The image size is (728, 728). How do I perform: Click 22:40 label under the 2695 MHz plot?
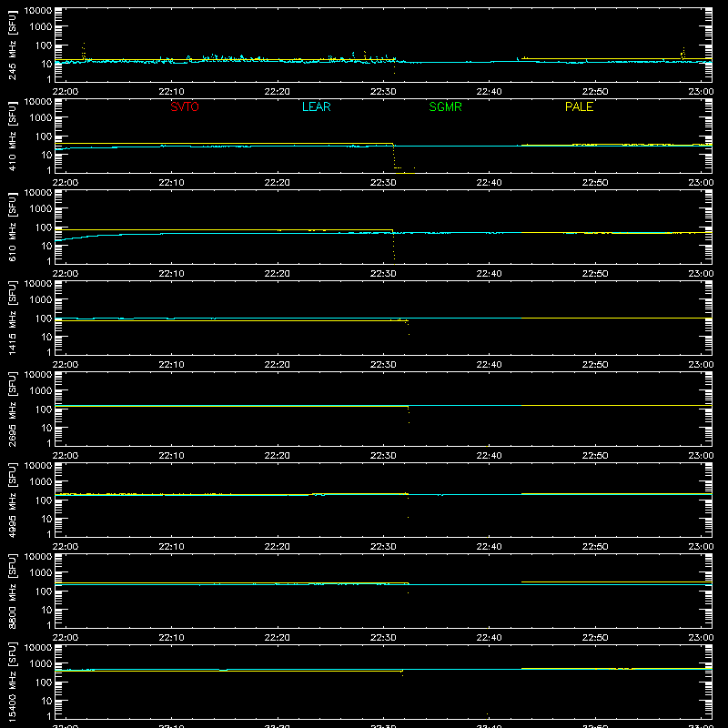[x=489, y=456]
